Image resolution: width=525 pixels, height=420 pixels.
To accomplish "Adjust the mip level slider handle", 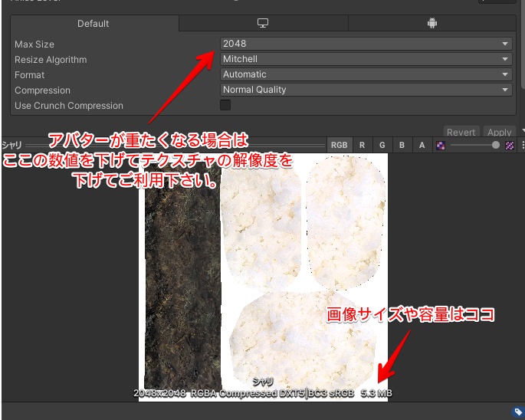I will (496, 145).
